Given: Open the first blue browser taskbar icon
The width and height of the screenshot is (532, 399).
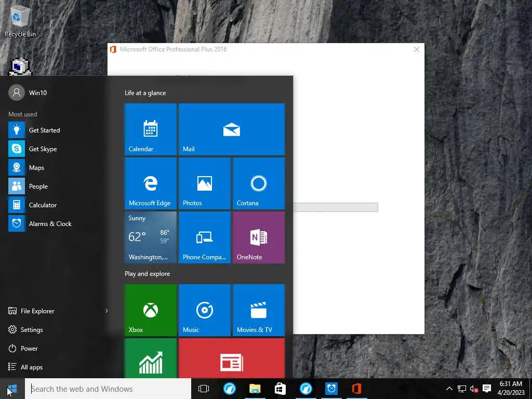Looking at the screenshot, I should 229,389.
